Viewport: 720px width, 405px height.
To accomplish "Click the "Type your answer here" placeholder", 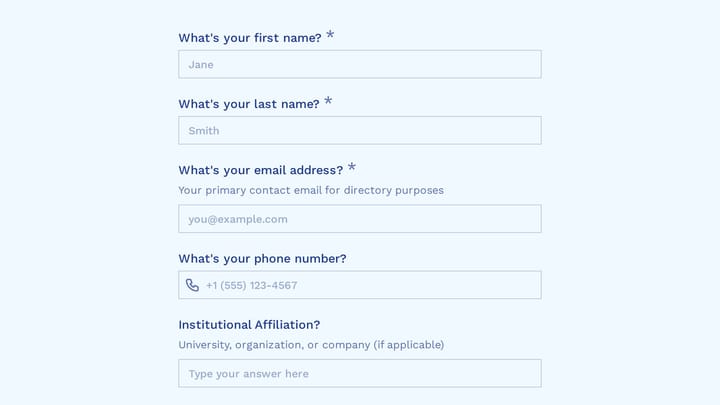I will point(248,374).
